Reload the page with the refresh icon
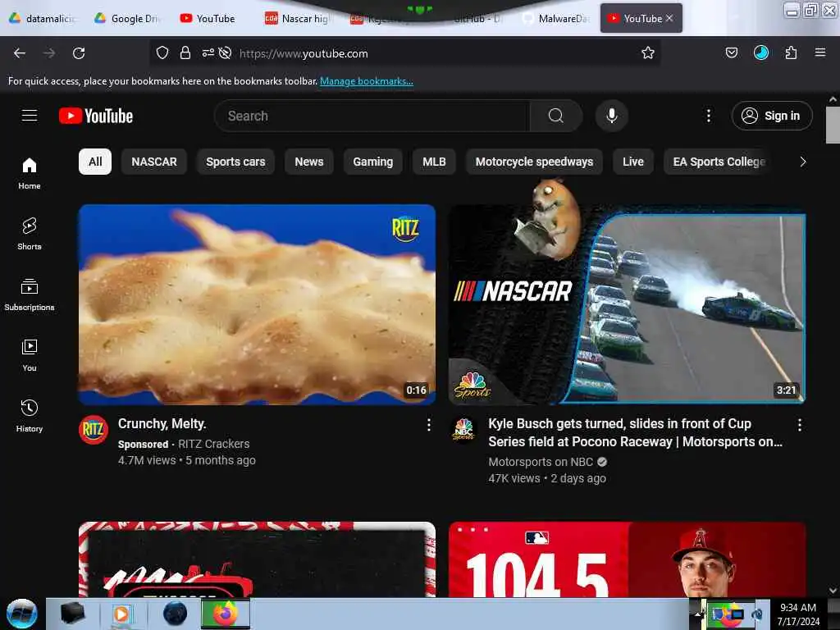The image size is (840, 630). click(79, 53)
